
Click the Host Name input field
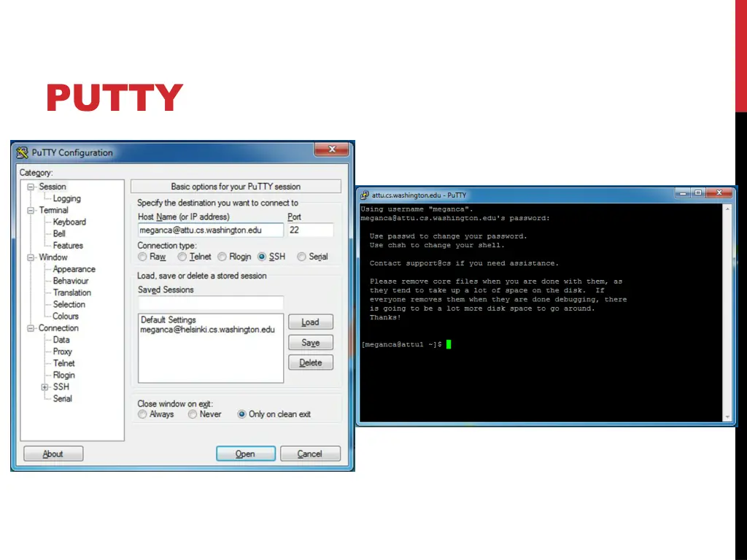tap(211, 230)
